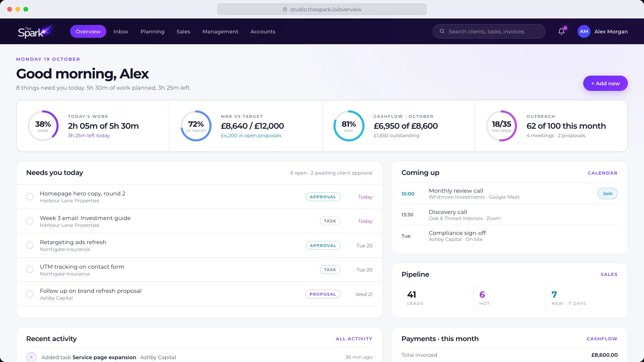Viewport: 644px width, 362px height.
Task: Click the lock icon in address bar
Action: [285, 9]
